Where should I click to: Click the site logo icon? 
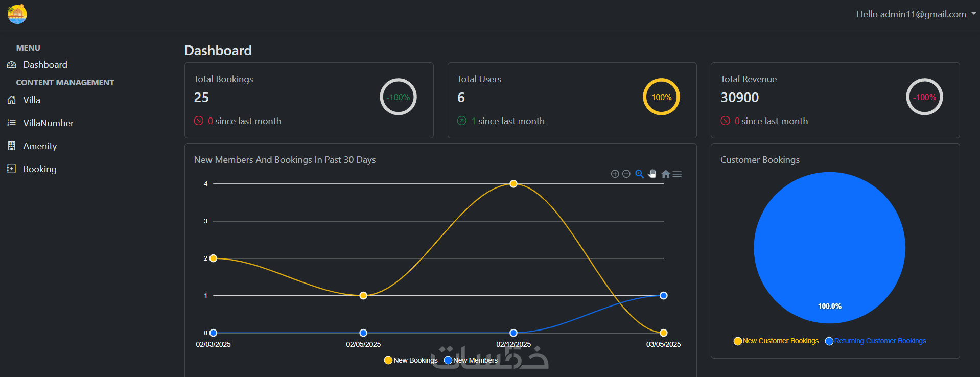[17, 14]
